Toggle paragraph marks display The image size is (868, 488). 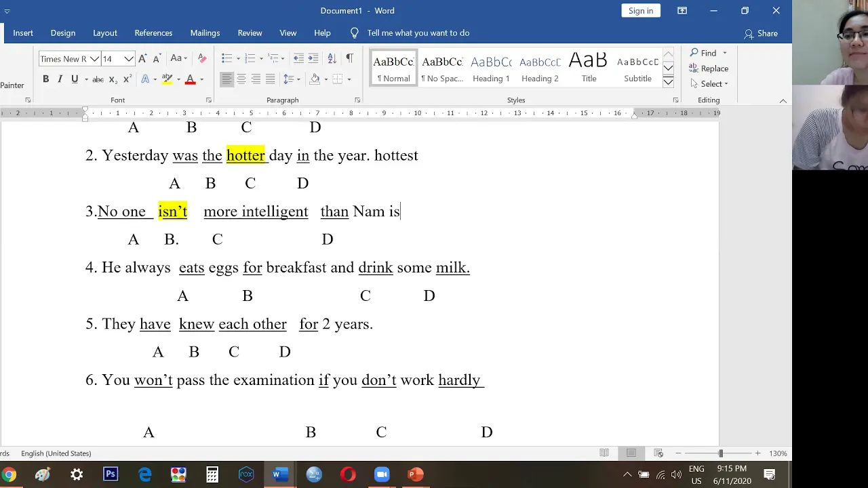coord(349,59)
